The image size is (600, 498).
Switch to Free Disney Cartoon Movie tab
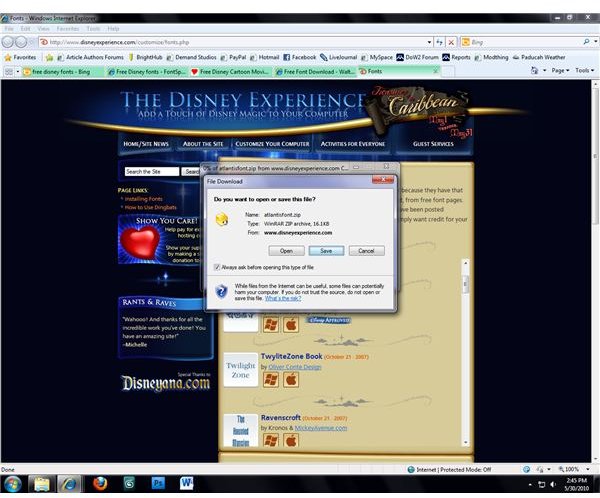pos(231,72)
